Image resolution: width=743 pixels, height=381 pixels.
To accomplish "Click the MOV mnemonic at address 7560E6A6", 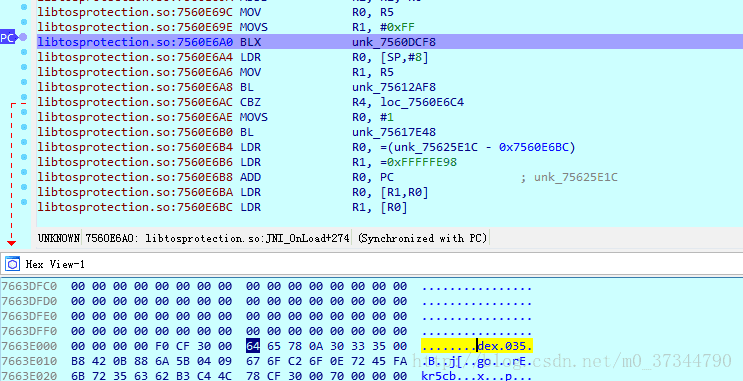I will [x=250, y=72].
